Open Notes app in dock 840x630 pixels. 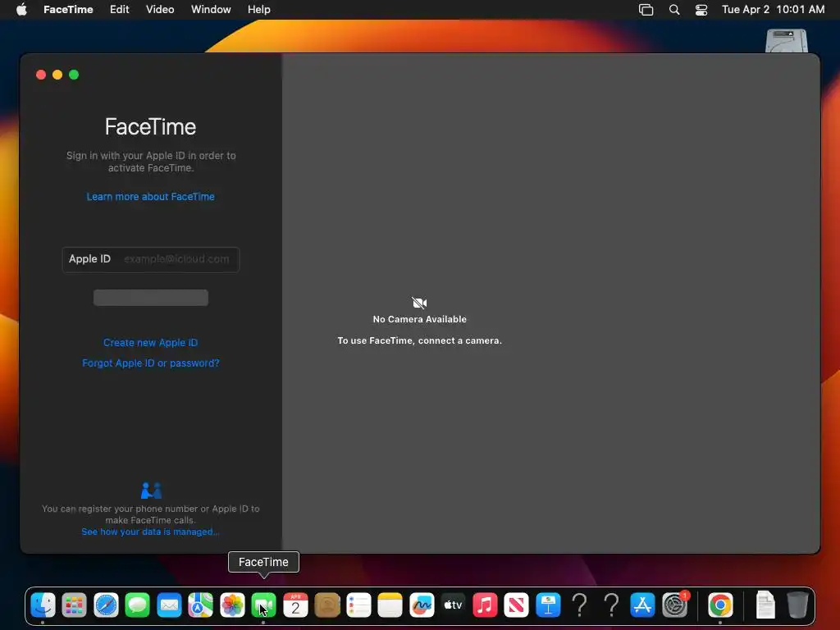(x=390, y=605)
